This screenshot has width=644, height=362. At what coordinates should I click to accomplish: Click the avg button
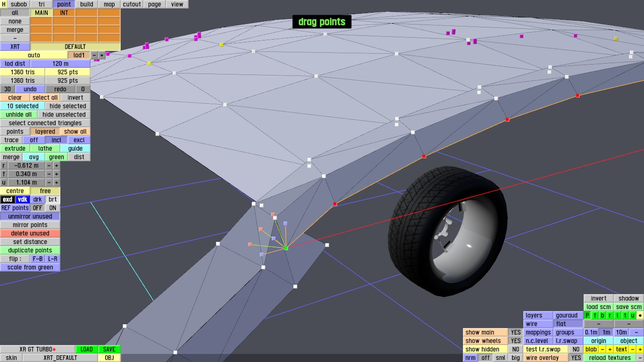(34, 157)
